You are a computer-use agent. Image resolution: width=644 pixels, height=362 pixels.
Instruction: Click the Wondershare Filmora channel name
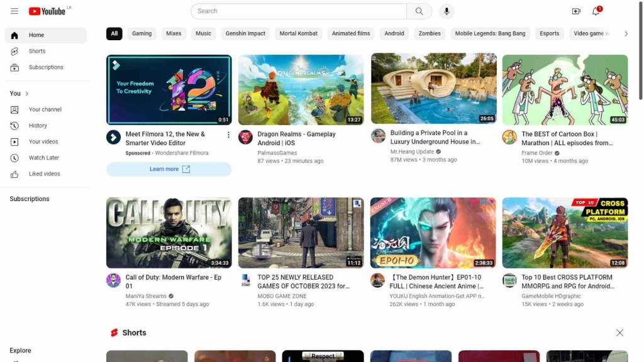(182, 153)
